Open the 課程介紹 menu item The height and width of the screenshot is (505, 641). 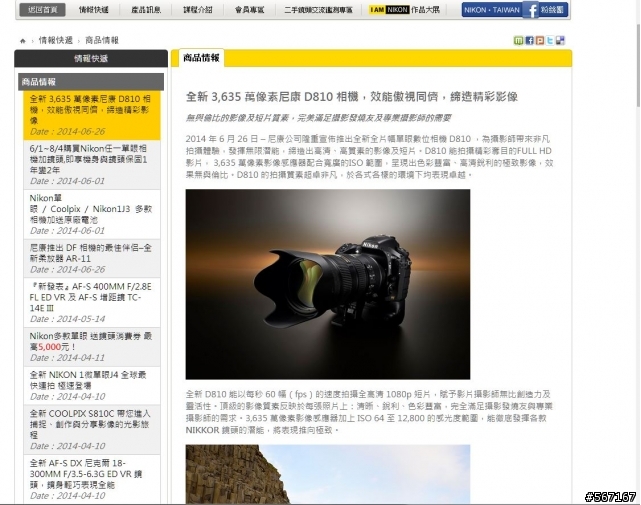pos(198,10)
